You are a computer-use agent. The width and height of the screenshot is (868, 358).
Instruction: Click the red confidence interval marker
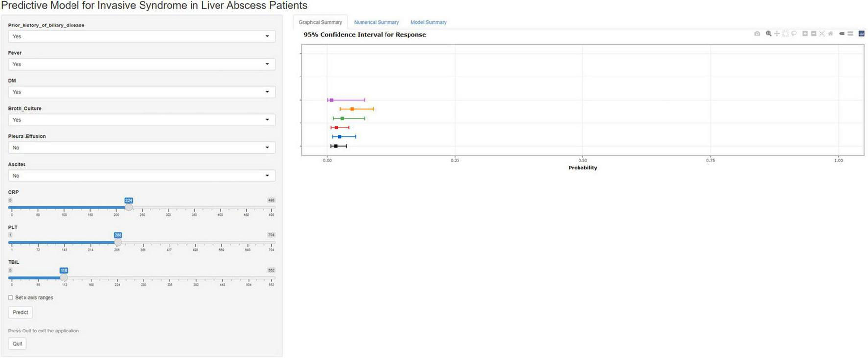pos(336,128)
